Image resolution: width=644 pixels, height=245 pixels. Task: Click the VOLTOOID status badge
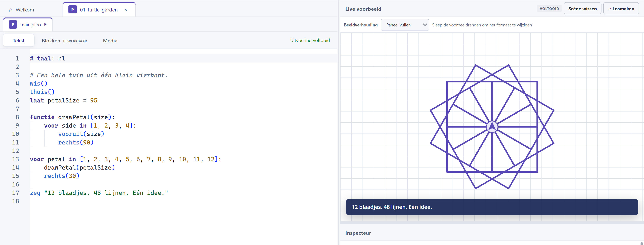click(549, 9)
